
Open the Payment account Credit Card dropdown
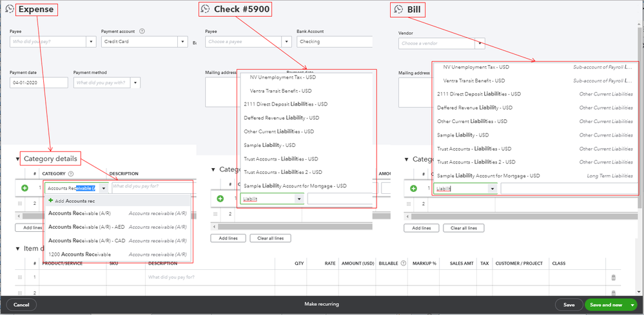pos(183,41)
